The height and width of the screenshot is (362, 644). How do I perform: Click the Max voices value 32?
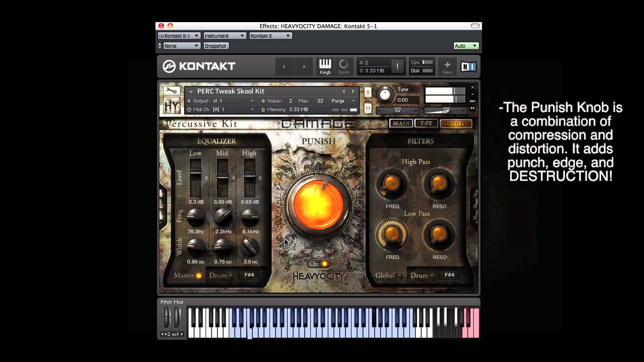pyautogui.click(x=320, y=101)
